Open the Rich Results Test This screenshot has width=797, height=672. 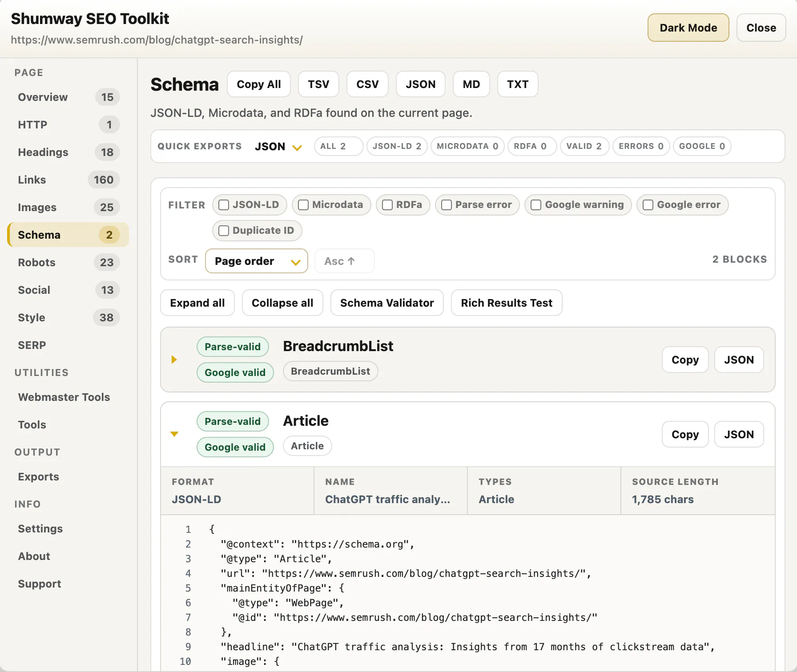pyautogui.click(x=507, y=303)
